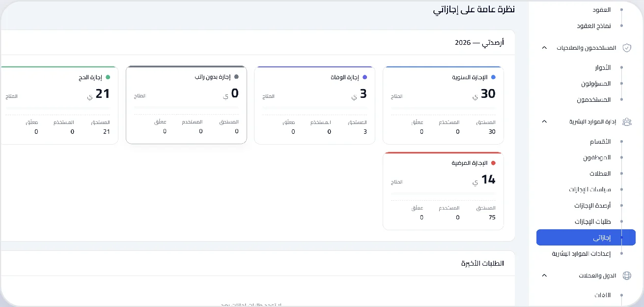Click the blue dot of الإجازة السنوية
The width and height of the screenshot is (644, 307).
493,77
